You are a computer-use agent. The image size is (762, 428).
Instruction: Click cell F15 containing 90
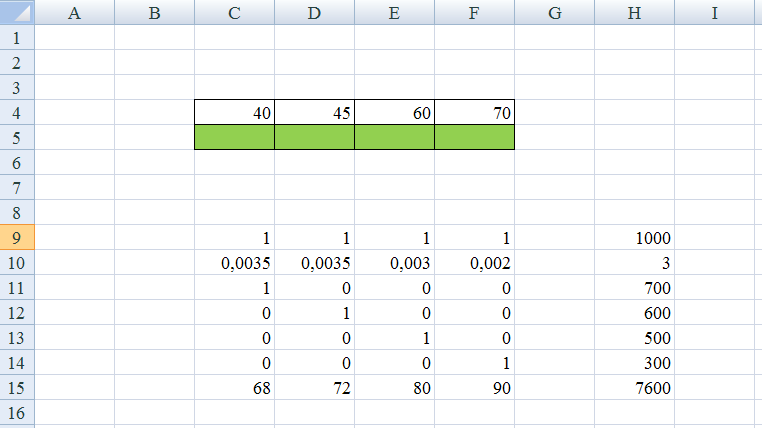point(474,388)
